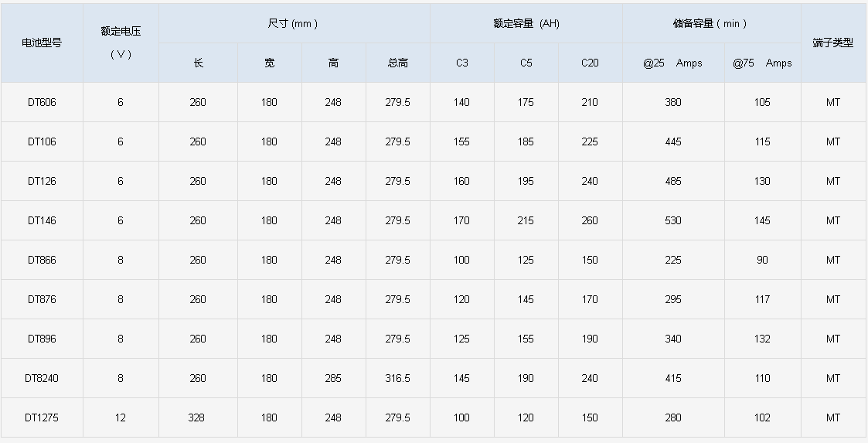868x443 pixels.
Task: Click the 316.5 total height value
Action: pos(397,378)
